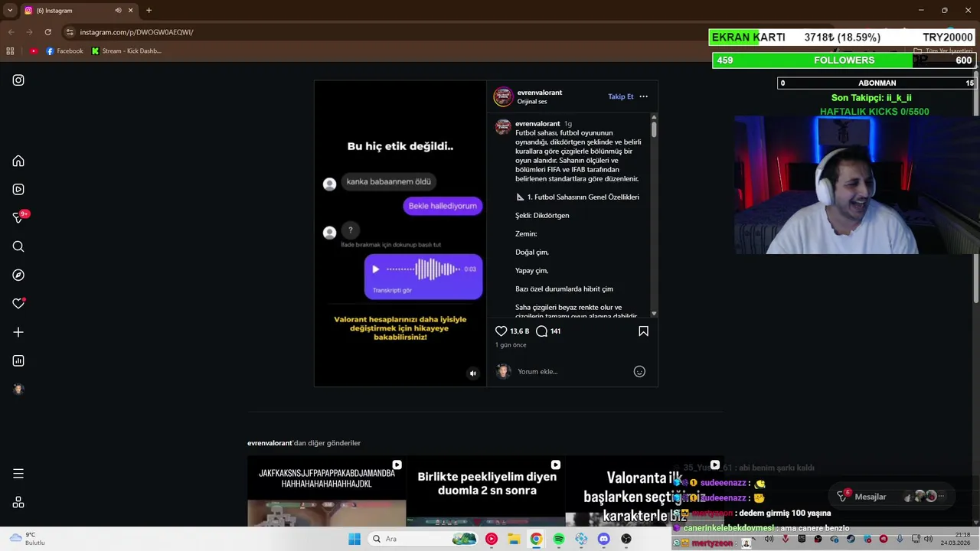Open the hamburger More menu in sidebar

point(18,474)
